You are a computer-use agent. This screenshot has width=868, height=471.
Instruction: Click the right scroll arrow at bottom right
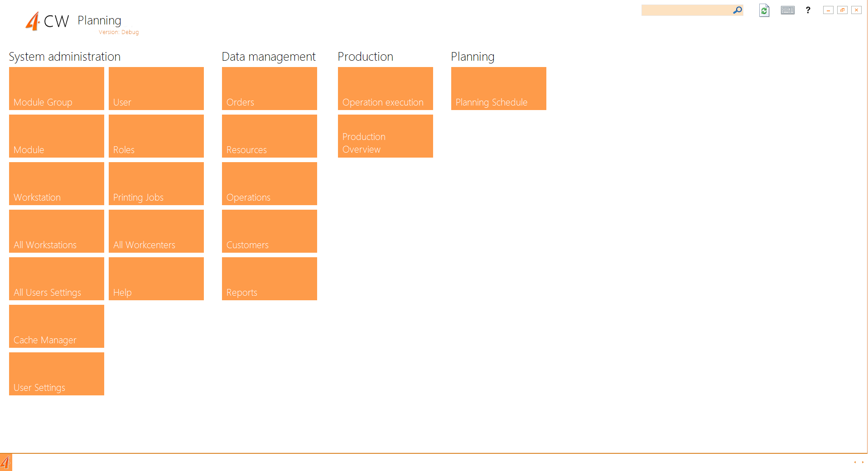pos(863,462)
